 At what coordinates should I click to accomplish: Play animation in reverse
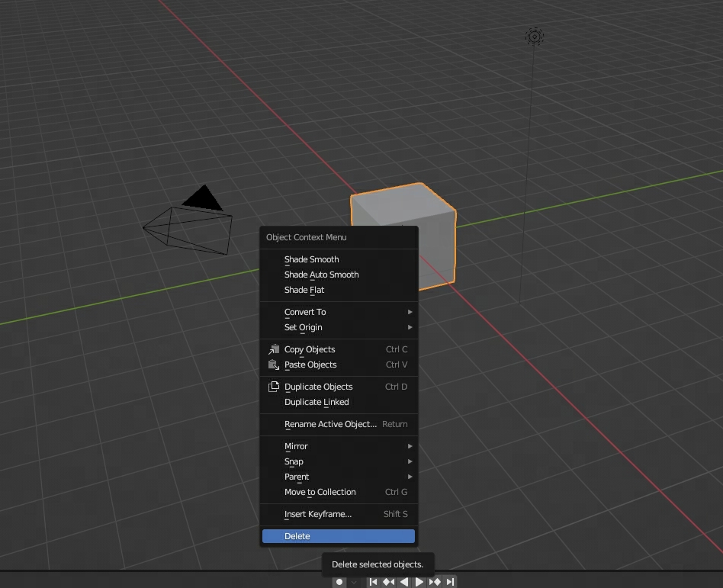pyautogui.click(x=404, y=582)
